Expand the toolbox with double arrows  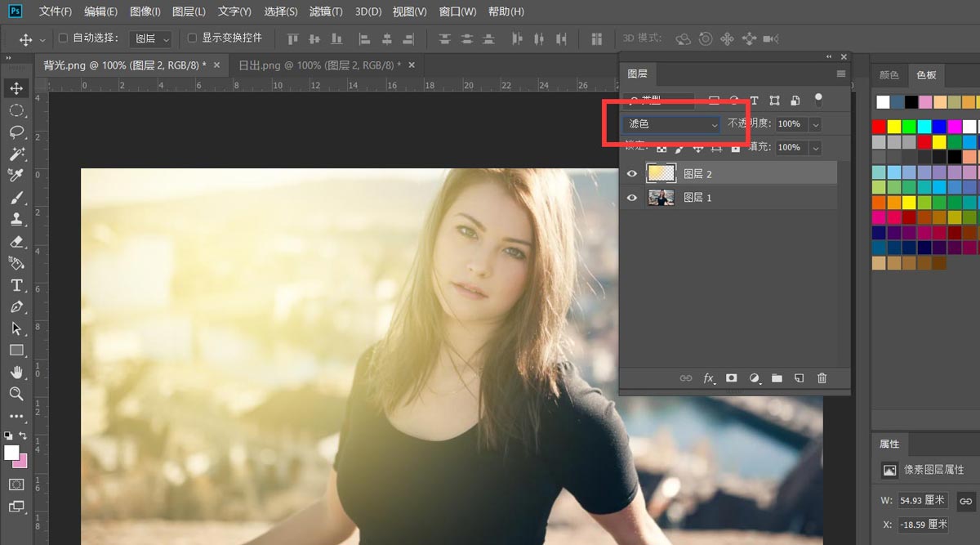(8, 59)
